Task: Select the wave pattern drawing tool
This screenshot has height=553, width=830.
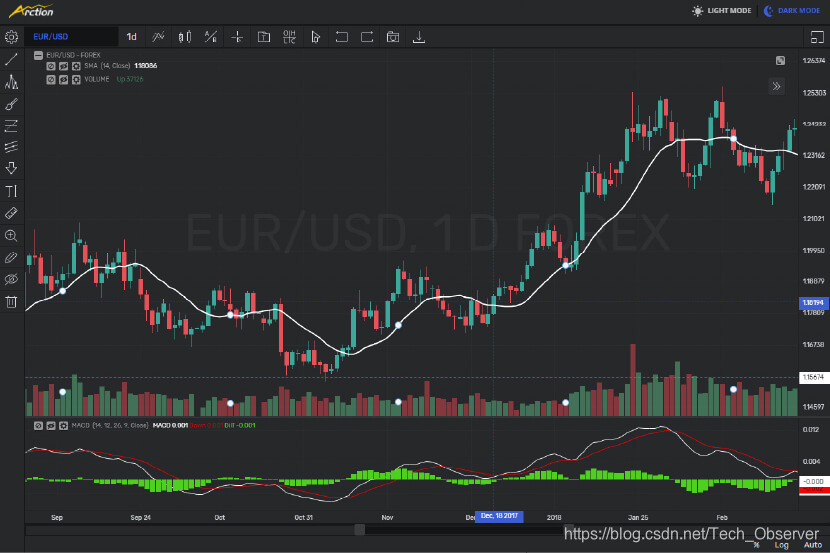Action: coord(11,81)
